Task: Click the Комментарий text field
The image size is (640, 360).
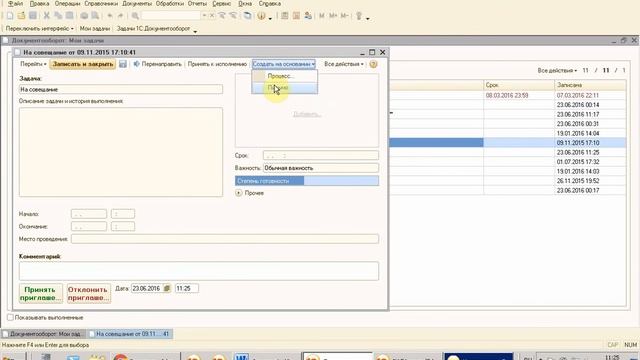Action: (x=199, y=271)
